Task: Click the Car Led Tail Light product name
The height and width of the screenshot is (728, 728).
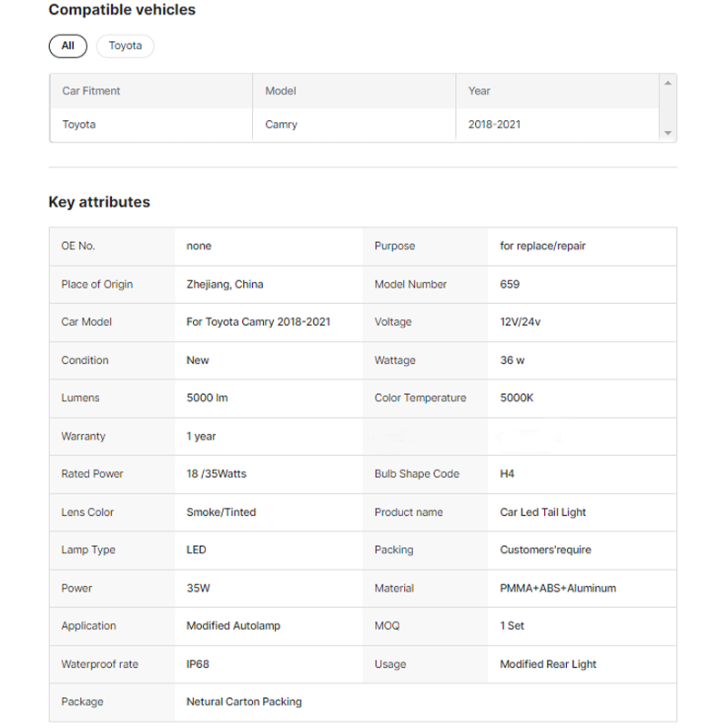Action: (542, 512)
